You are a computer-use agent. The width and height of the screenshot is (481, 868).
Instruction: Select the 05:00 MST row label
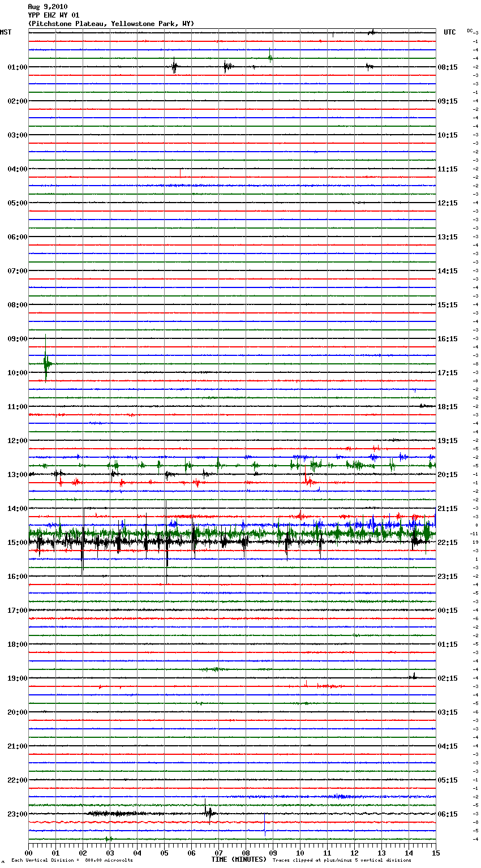18,203
